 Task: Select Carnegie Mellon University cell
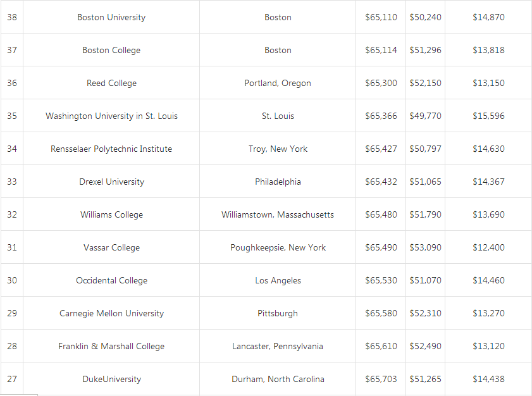pos(111,313)
